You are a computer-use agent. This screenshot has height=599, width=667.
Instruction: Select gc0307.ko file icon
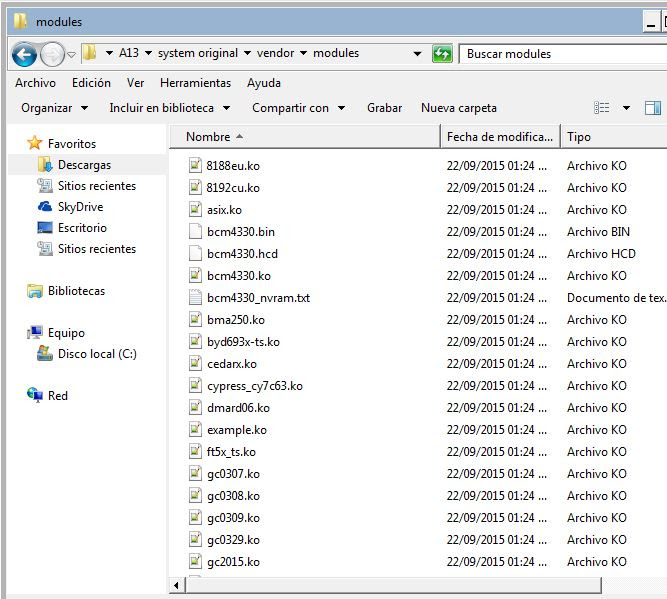[195, 473]
